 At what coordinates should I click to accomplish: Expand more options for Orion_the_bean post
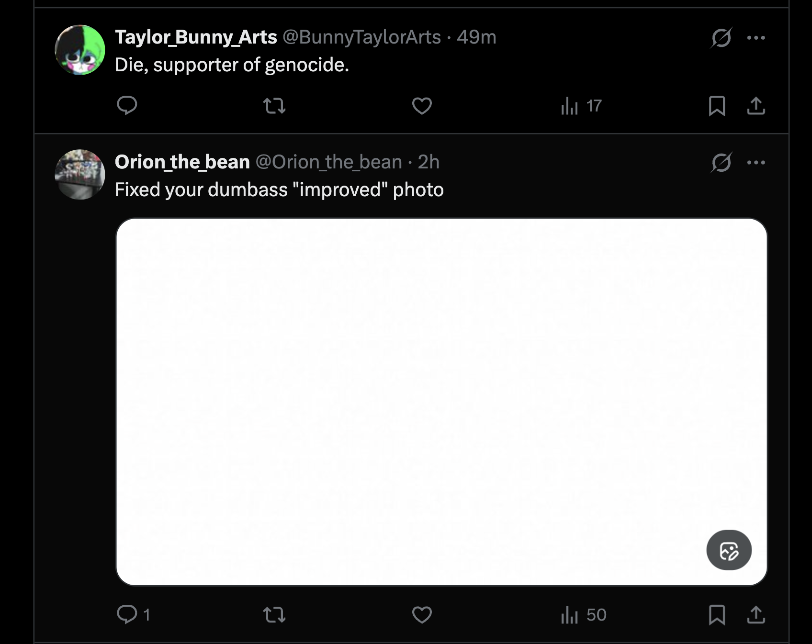pyautogui.click(x=756, y=162)
